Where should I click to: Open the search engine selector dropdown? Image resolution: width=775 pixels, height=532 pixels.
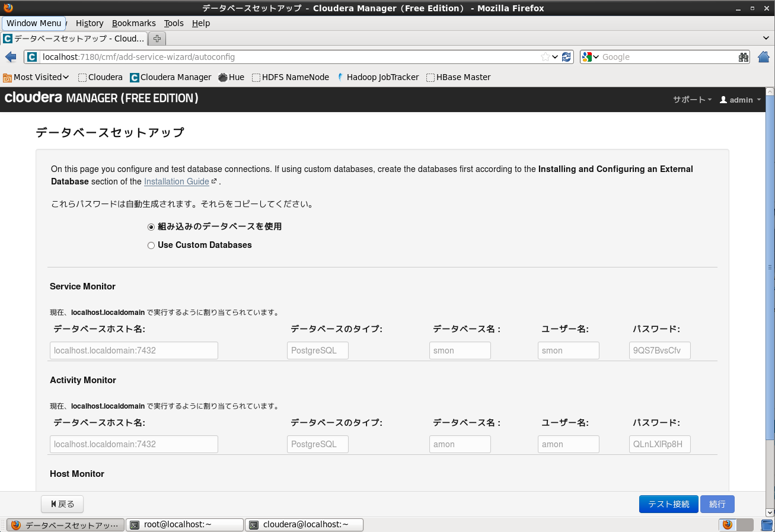[591, 57]
